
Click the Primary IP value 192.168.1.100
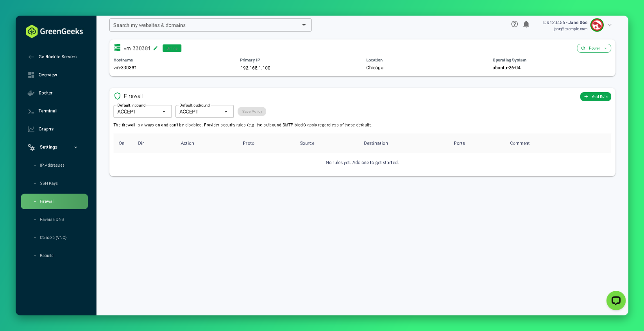click(255, 68)
